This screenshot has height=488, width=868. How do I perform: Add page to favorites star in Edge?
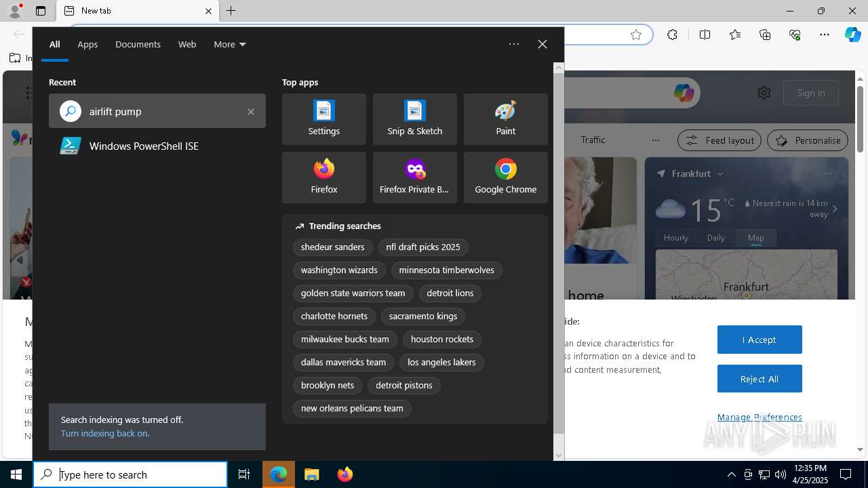636,35
